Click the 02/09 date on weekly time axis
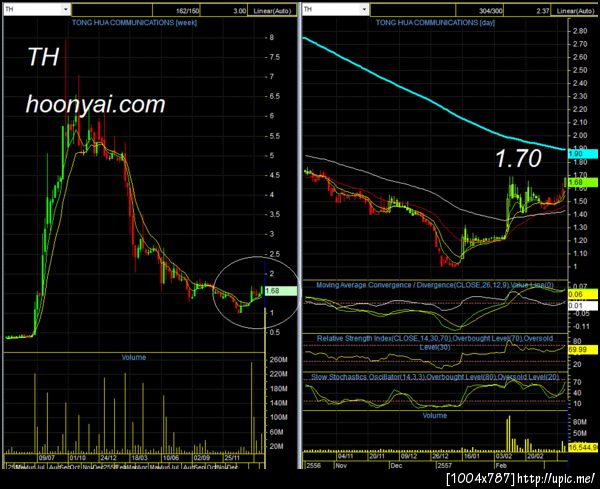 pos(202,458)
